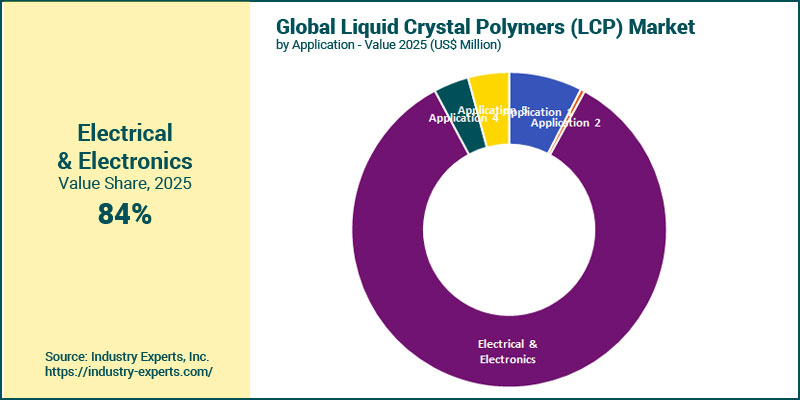Click the 'Value Share, 2025' text

[x=124, y=183]
